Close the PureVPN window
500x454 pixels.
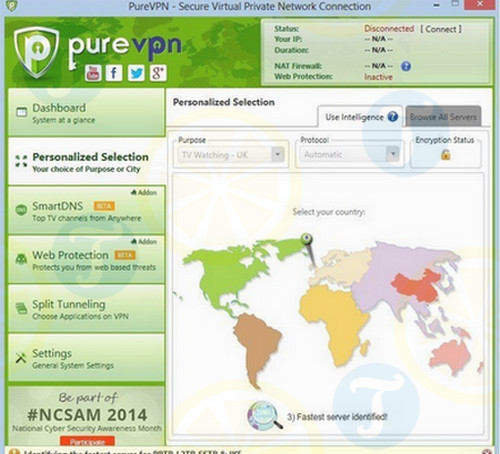[x=480, y=4]
